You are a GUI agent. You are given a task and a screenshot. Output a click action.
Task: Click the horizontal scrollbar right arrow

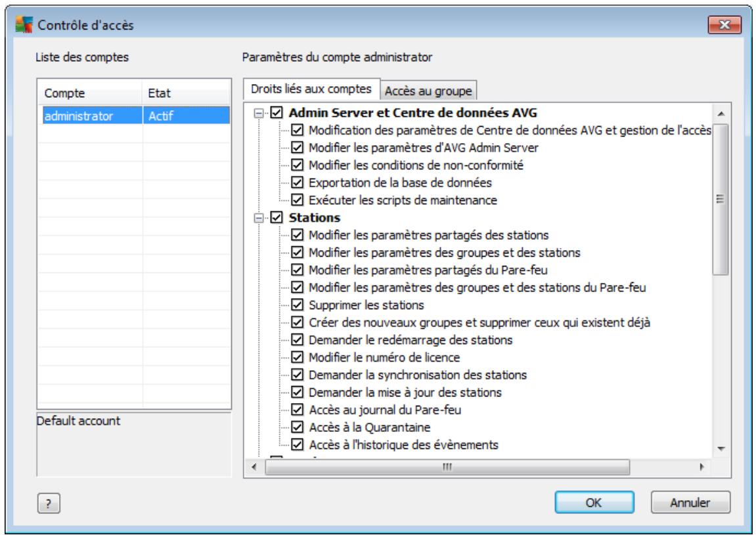pos(702,467)
